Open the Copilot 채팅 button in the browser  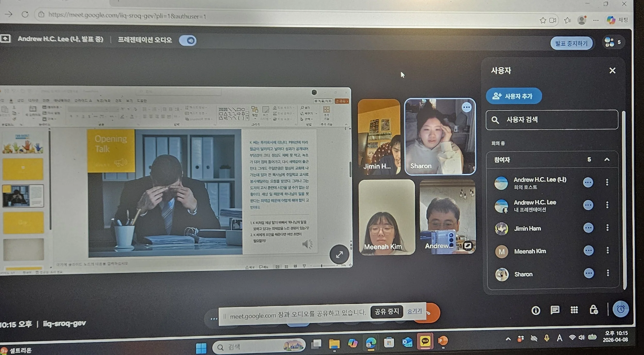(617, 20)
